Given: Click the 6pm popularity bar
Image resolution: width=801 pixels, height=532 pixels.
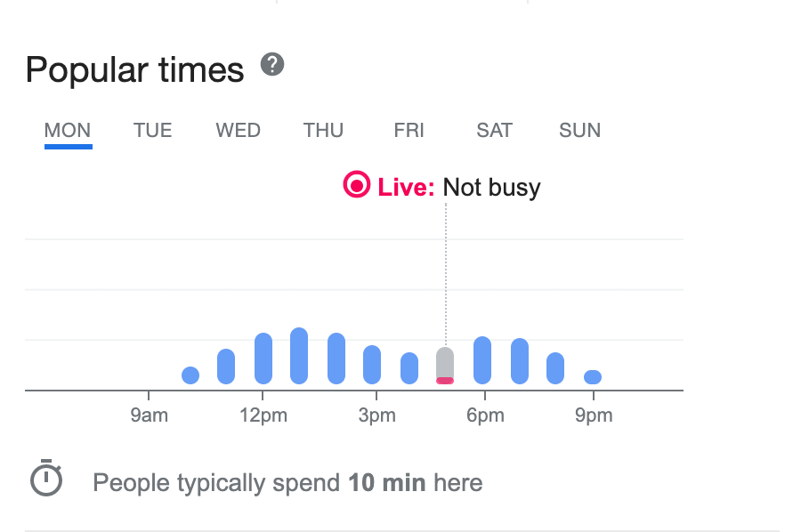Looking at the screenshot, I should coord(482,360).
